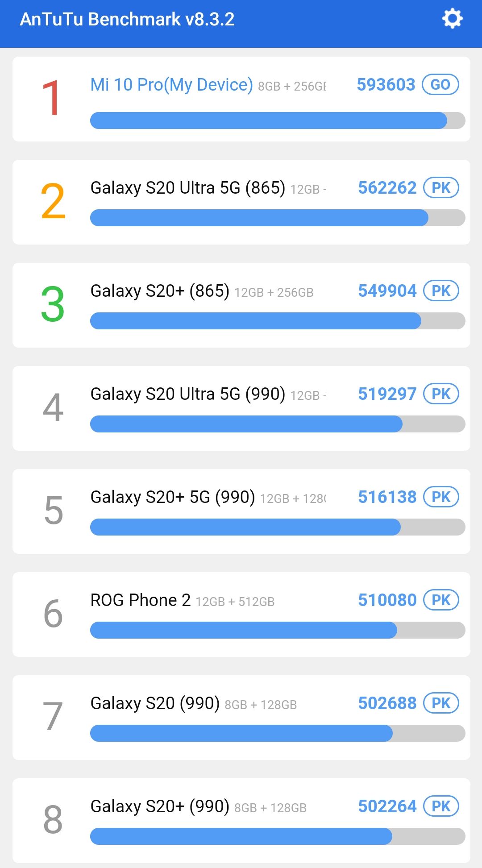This screenshot has width=482, height=868.
Task: Open the Mi 10 Pro(My Device) entry
Action: 171,85
